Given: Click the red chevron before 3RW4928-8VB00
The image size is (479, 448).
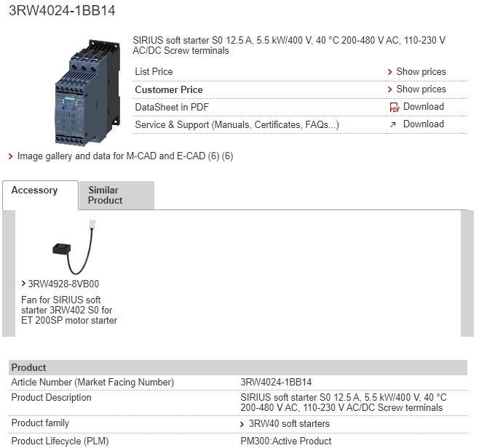Looking at the screenshot, I should coord(23,283).
